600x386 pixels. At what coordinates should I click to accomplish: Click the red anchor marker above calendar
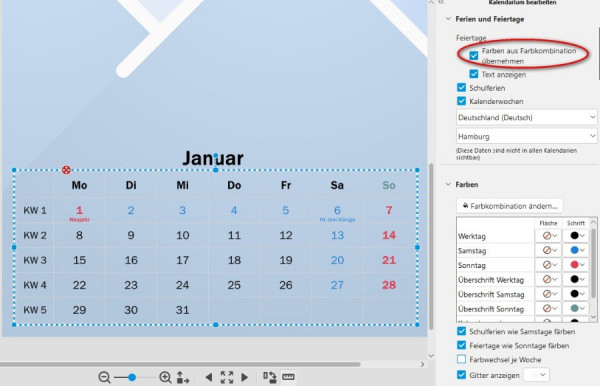coord(66,170)
